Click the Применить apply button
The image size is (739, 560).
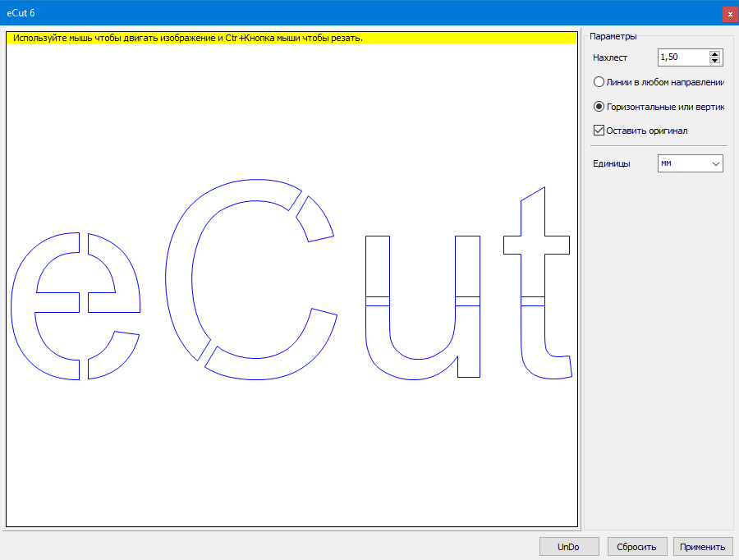pos(703,547)
